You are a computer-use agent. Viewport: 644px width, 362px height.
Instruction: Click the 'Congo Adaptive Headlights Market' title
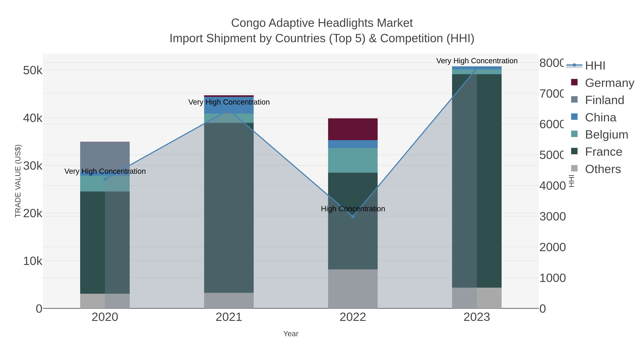click(x=322, y=23)
